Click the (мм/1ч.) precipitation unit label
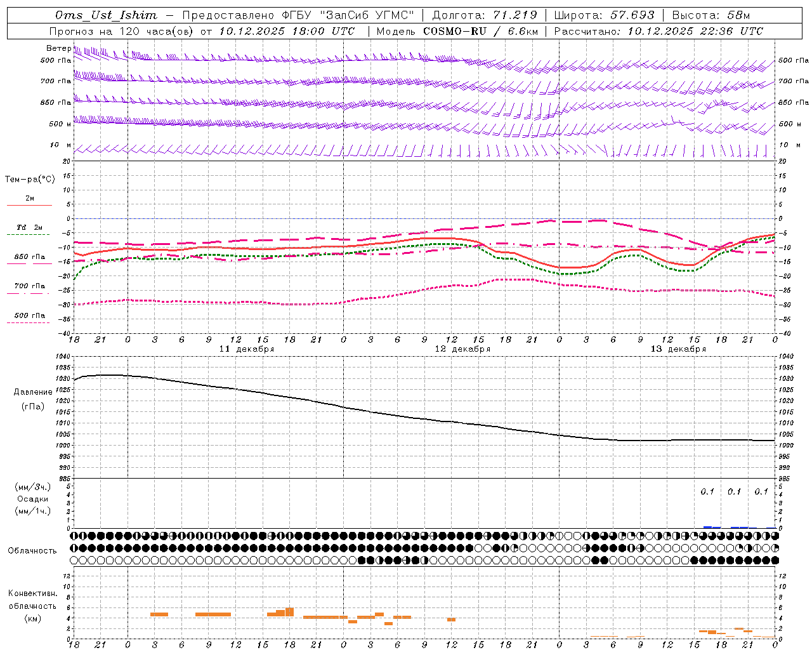Viewport: 812px width, 650px height. coord(33,511)
